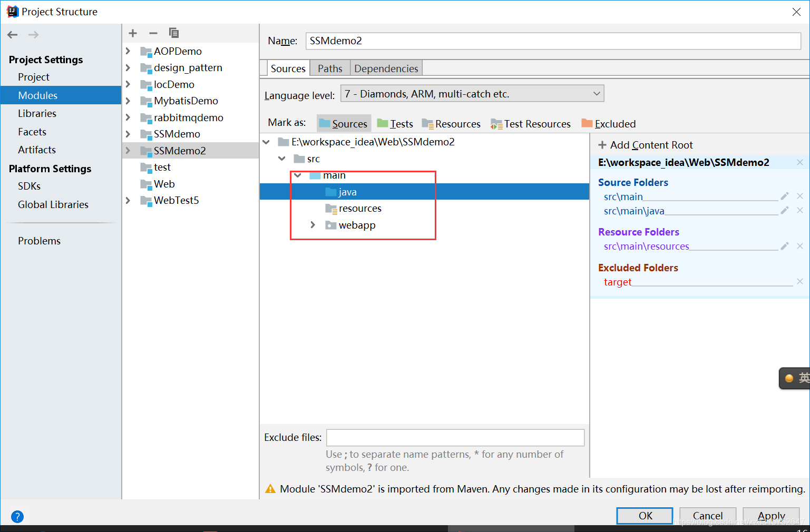Select the IocDemo module
This screenshot has height=532, width=810.
point(190,84)
